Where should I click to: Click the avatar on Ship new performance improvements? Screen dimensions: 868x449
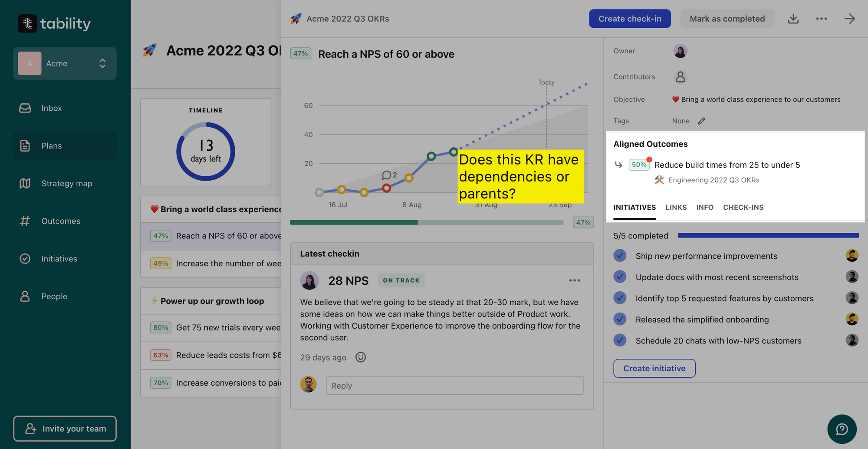point(852,256)
